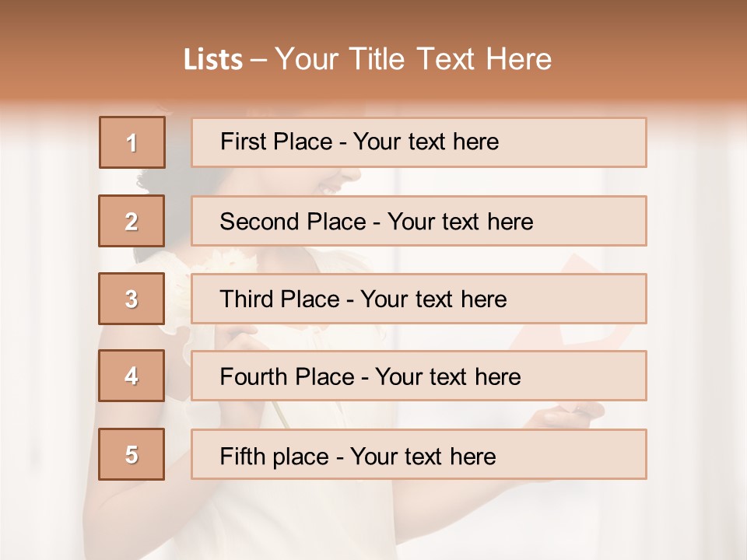Place cursor after here in the Fifth place line
This screenshot has width=747, height=560.
497,457
